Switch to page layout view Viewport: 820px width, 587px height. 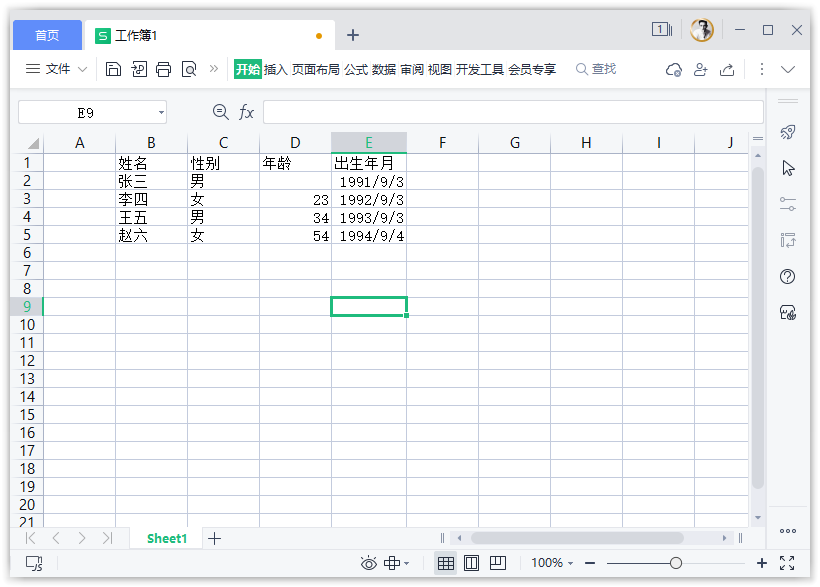tap(472, 563)
